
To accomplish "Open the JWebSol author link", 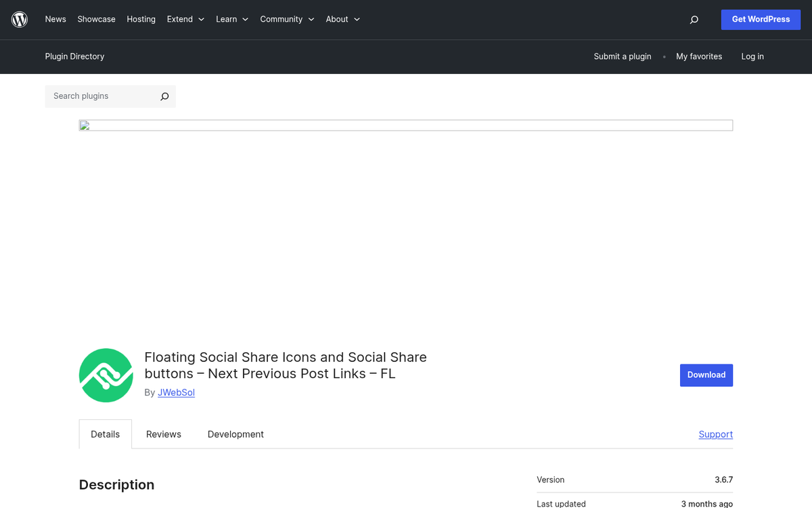I will (176, 393).
